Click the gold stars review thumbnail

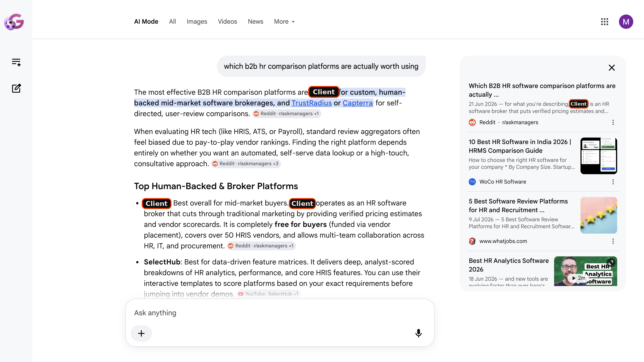(x=599, y=215)
